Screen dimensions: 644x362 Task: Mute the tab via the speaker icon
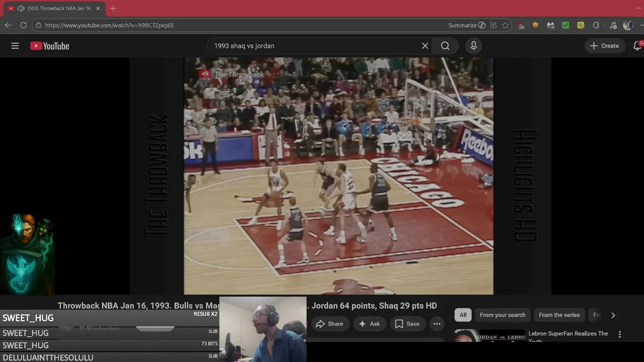tap(21, 9)
